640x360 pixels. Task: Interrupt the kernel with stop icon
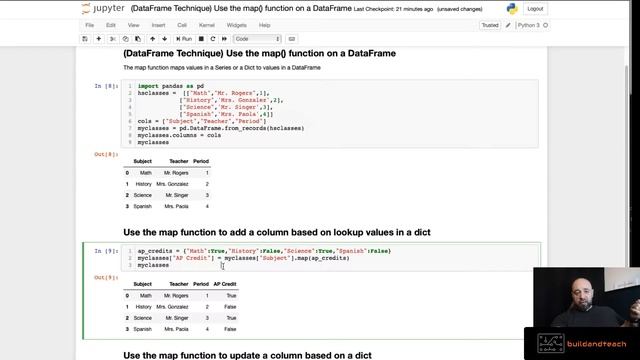point(201,39)
